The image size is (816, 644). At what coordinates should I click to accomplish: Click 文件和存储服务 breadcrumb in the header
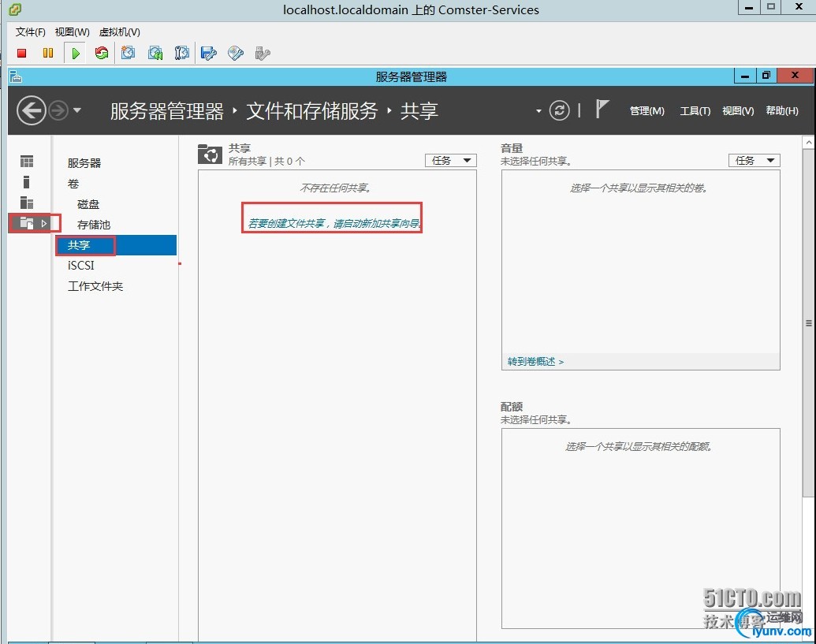311,111
